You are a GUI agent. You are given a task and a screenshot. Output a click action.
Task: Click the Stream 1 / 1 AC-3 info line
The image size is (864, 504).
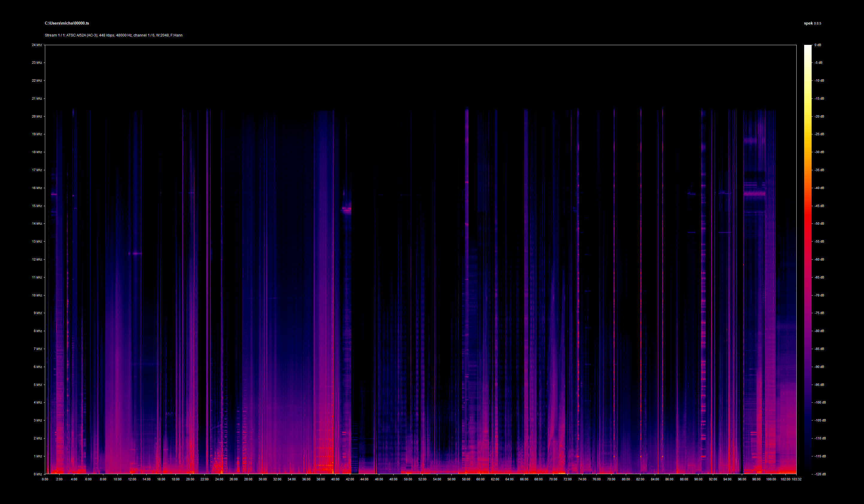[x=113, y=35]
